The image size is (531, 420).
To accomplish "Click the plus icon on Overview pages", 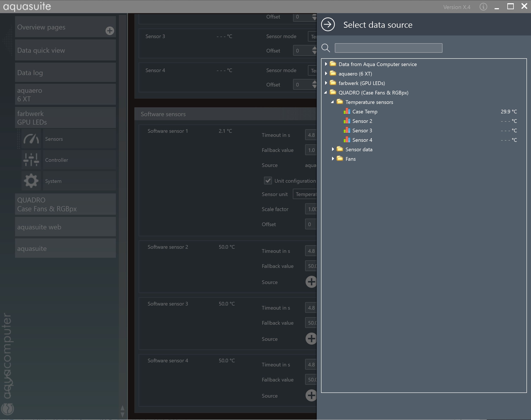I will [110, 31].
